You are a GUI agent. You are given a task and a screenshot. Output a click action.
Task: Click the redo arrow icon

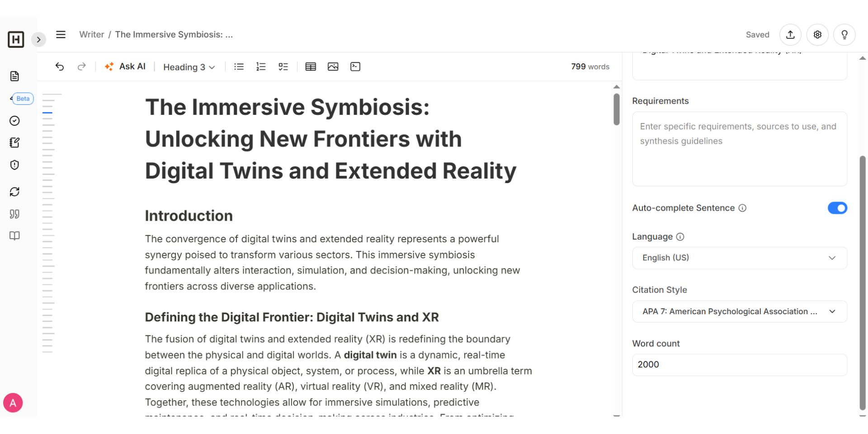[82, 67]
